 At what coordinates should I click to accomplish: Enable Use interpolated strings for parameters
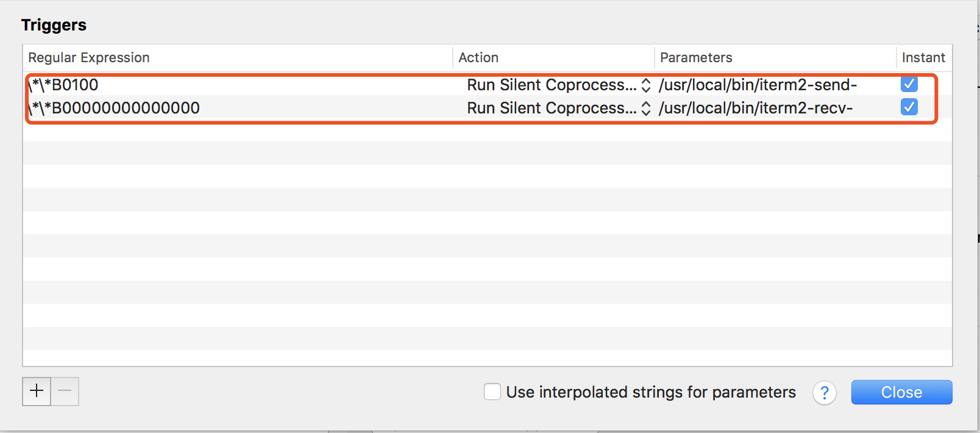492,392
